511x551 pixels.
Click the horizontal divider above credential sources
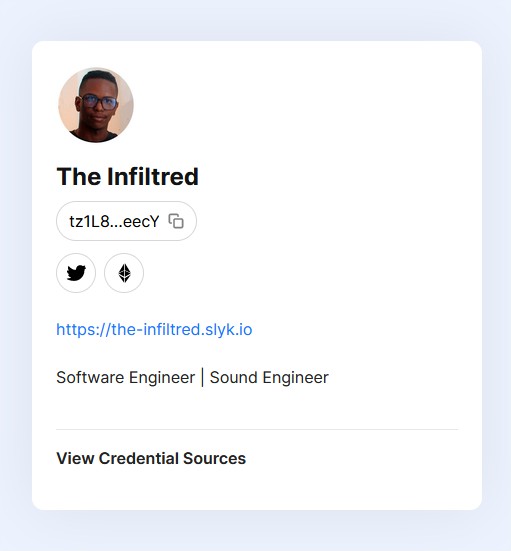[x=257, y=429]
